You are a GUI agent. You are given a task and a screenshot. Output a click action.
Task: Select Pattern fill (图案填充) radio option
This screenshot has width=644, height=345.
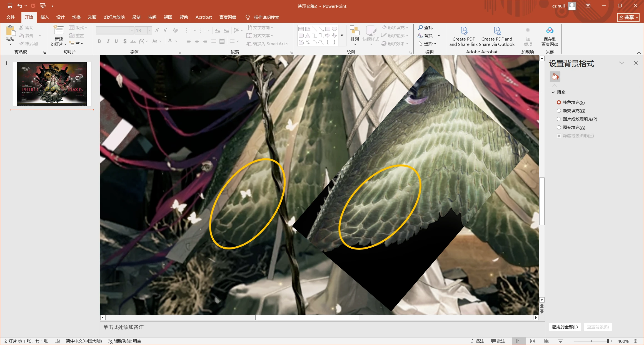559,127
